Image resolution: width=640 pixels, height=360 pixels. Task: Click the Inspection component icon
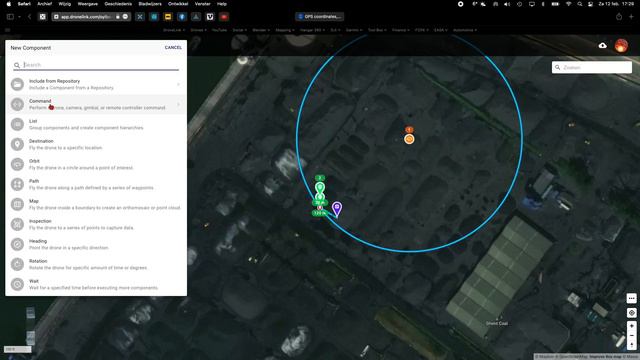[17, 224]
